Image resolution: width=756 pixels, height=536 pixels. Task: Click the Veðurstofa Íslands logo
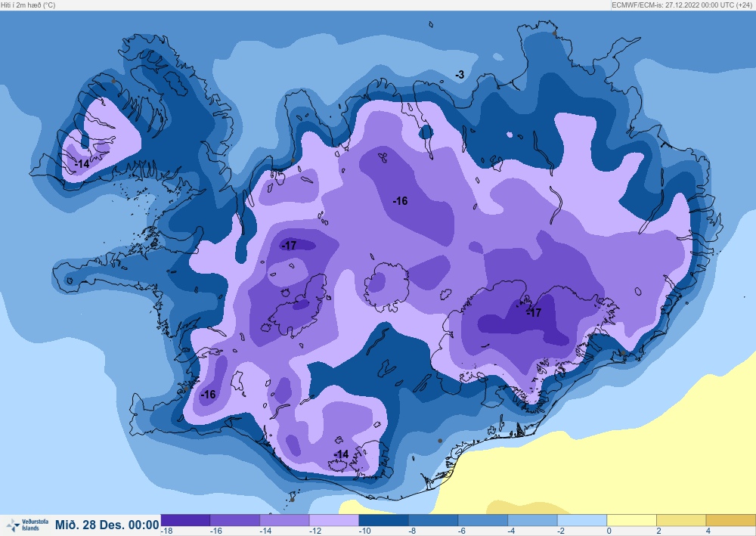[27, 525]
